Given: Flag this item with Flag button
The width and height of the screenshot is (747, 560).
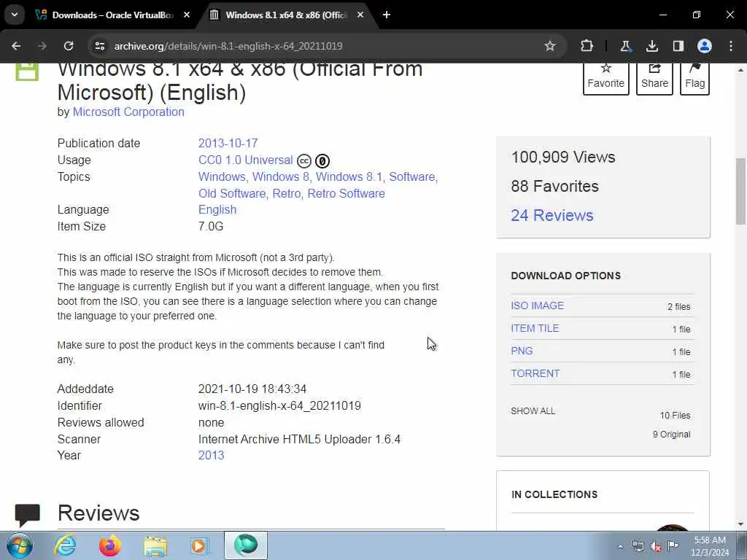Looking at the screenshot, I should pos(694,77).
